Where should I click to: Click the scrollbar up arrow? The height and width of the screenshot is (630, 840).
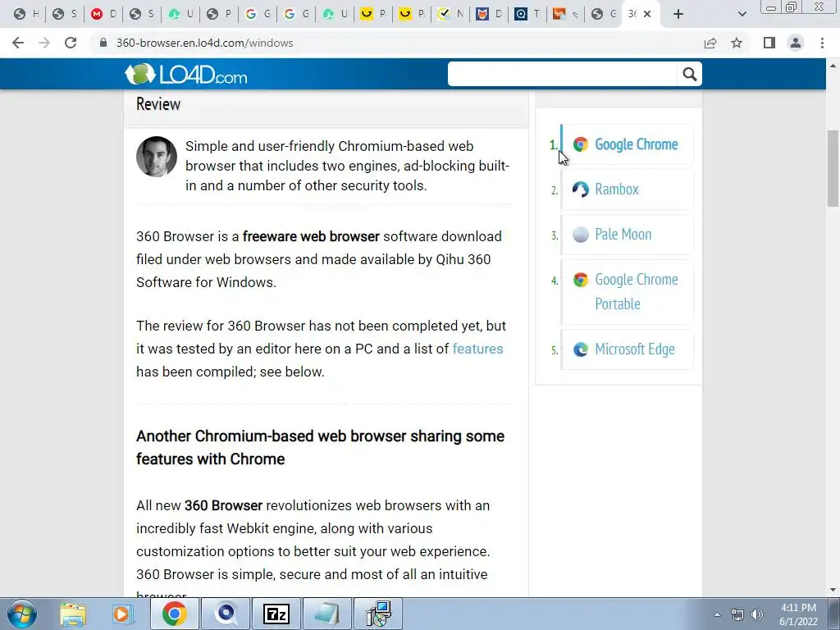point(833,66)
